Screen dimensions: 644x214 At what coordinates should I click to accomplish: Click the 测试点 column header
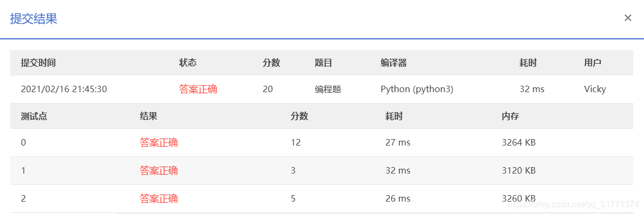[34, 116]
